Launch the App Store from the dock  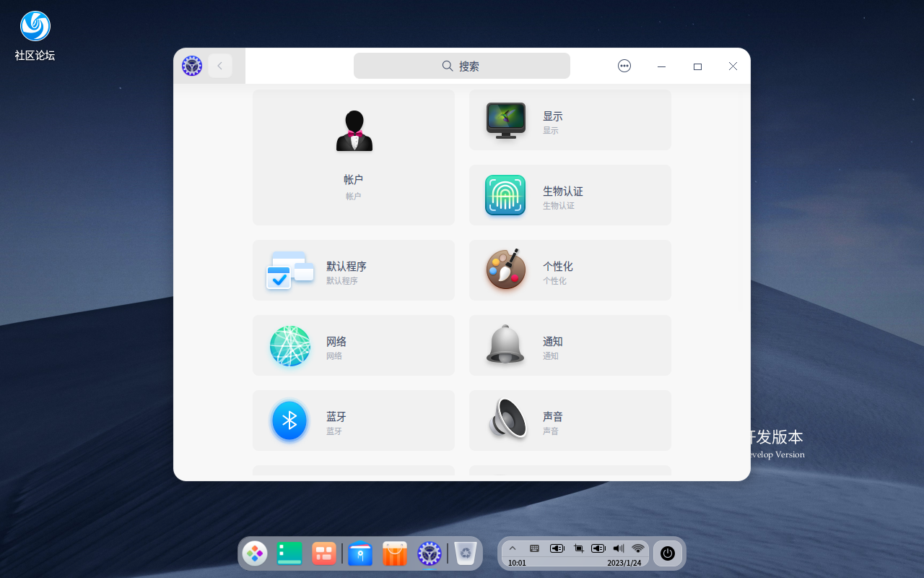coord(394,553)
